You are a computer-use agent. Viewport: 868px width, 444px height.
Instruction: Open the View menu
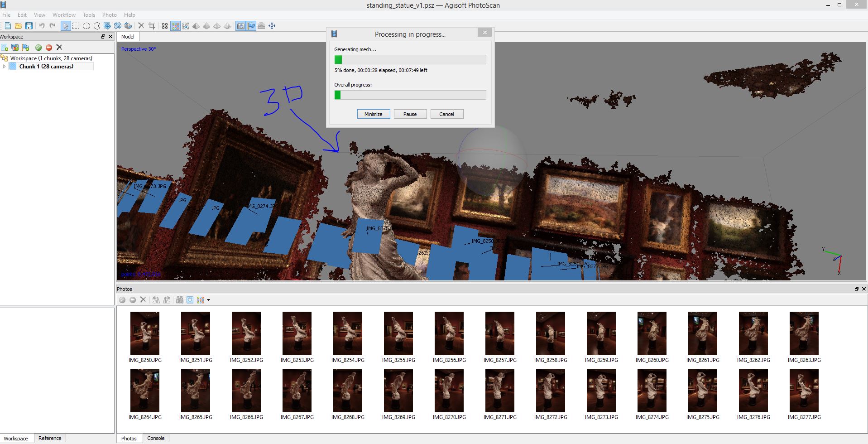point(39,14)
